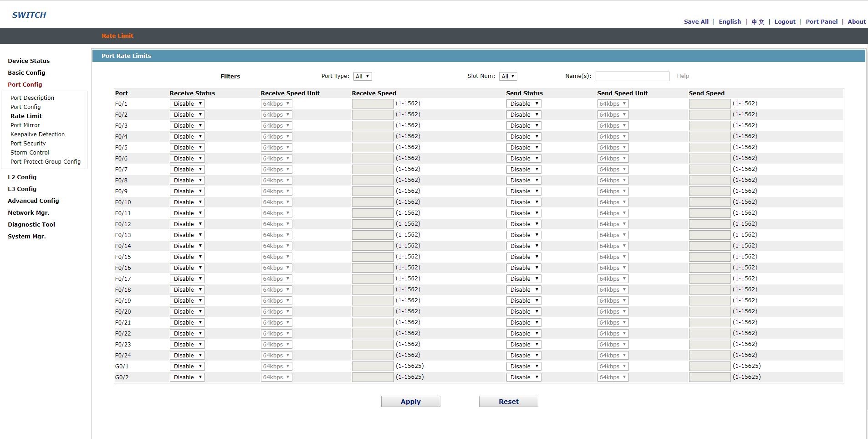868x439 pixels.
Task: Open the Slot Num filter dropdown
Action: coord(508,77)
